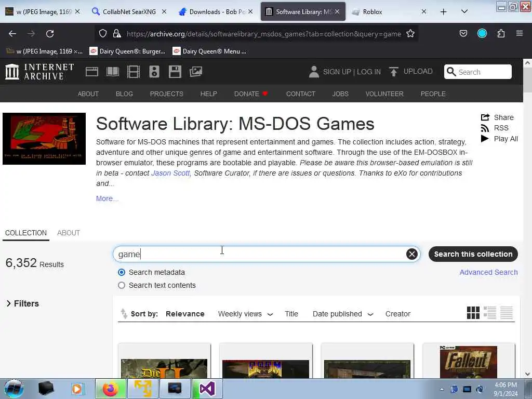The image size is (532, 399).
Task: Open the Internet Archive images icon
Action: click(196, 72)
